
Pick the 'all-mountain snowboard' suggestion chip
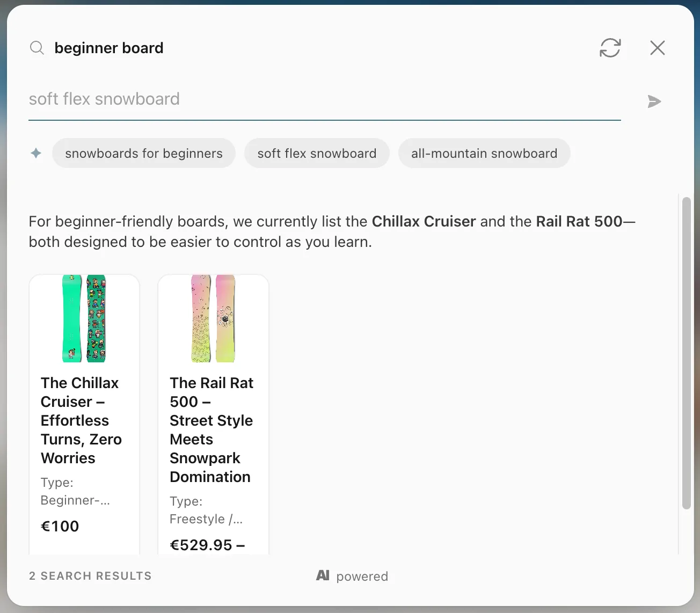coord(484,153)
